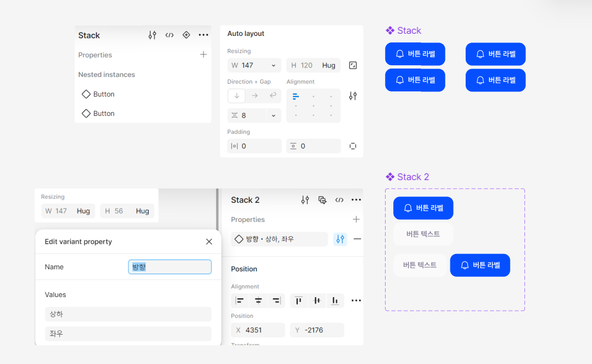Open the width resizing dropdown in Auto layout
The width and height of the screenshot is (592, 364).
point(273,66)
